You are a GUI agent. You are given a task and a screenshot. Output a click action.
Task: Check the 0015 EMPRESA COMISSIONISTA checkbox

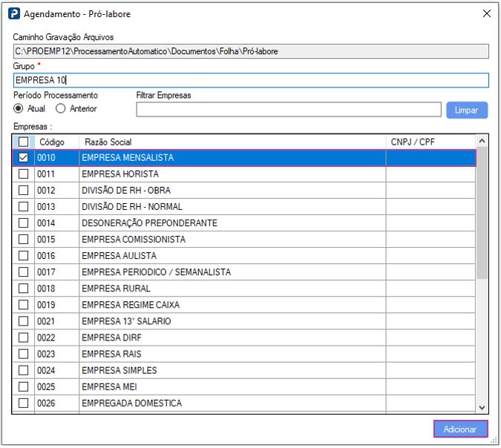(23, 239)
